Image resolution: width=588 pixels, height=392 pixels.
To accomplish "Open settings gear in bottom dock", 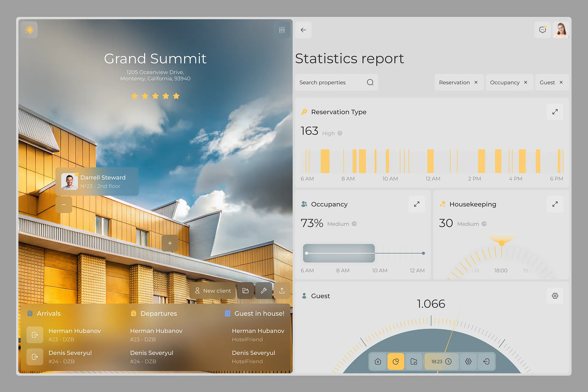I will (x=468, y=362).
